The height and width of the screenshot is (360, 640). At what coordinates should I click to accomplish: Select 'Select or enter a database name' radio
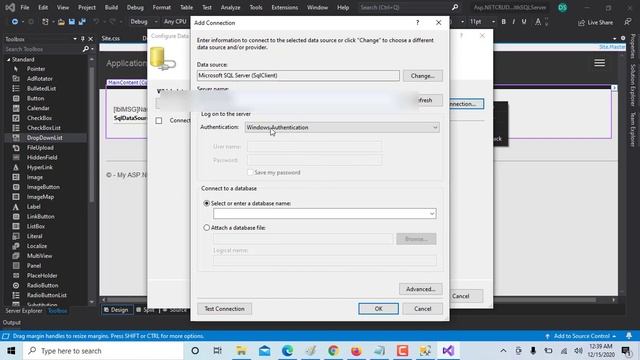[x=207, y=203]
